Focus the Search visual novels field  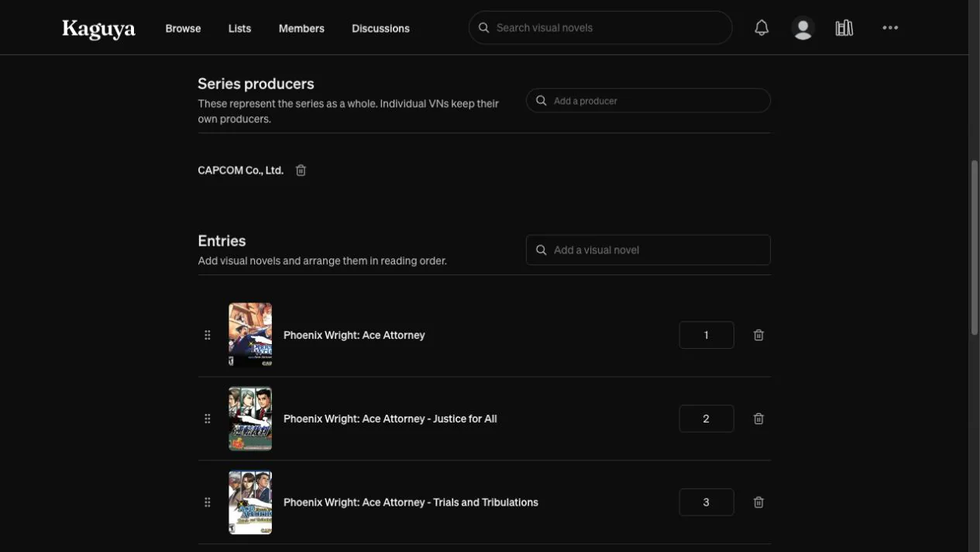coord(600,28)
